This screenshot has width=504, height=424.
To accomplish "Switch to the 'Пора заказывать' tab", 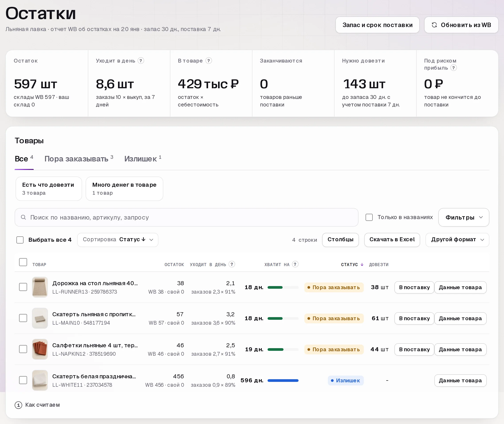I will pyautogui.click(x=79, y=159).
